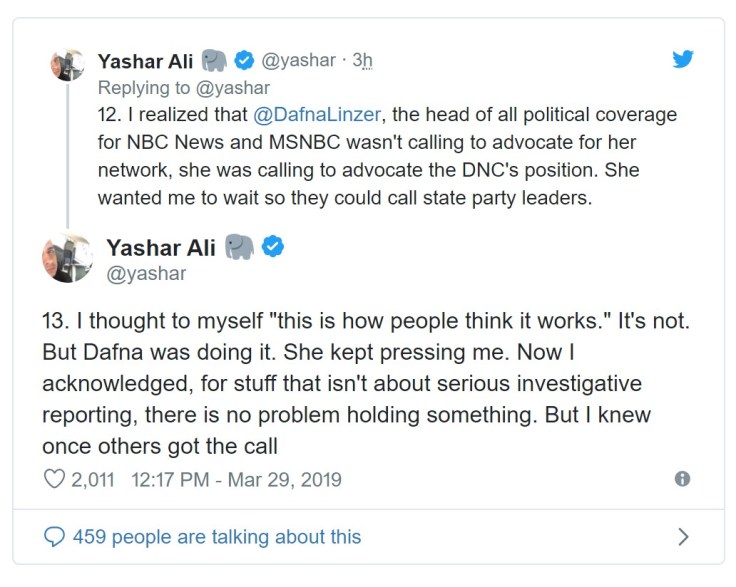
Task: Click the verified badge beside the main author name
Action: click(271, 247)
